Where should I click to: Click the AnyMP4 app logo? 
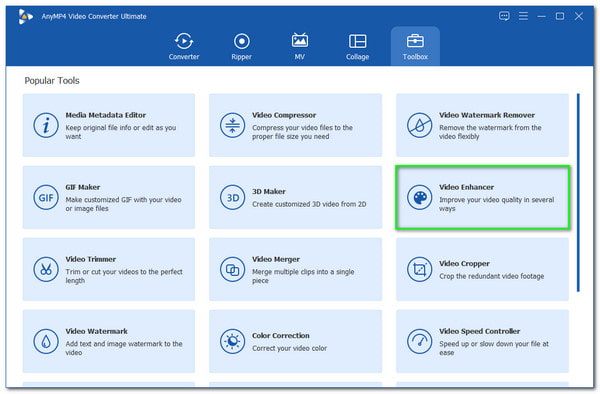(x=26, y=16)
